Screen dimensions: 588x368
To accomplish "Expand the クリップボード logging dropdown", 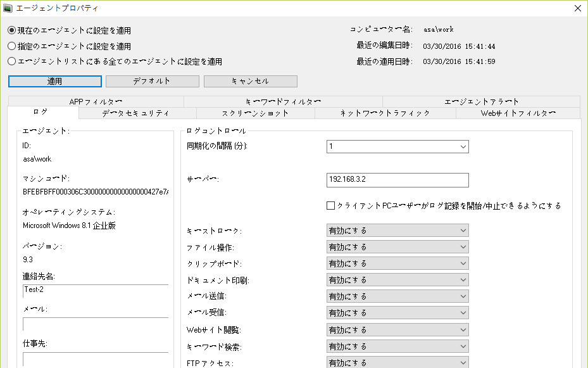I will coord(397,263).
